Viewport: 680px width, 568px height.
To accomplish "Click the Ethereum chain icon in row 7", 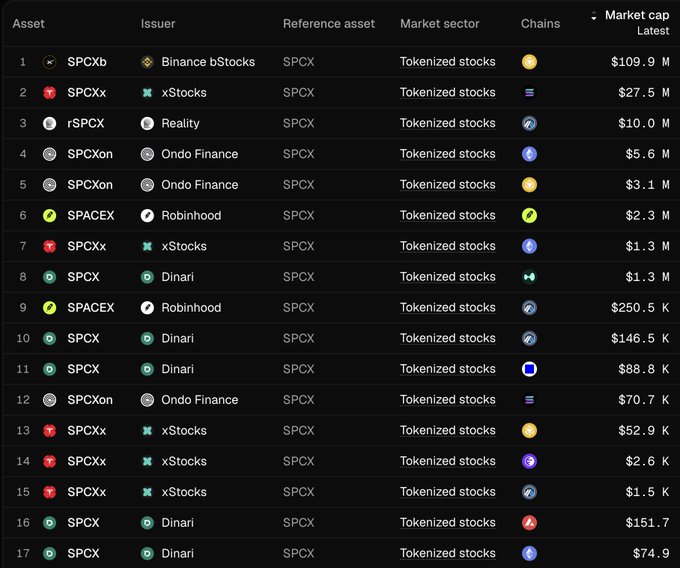I will 529,246.
